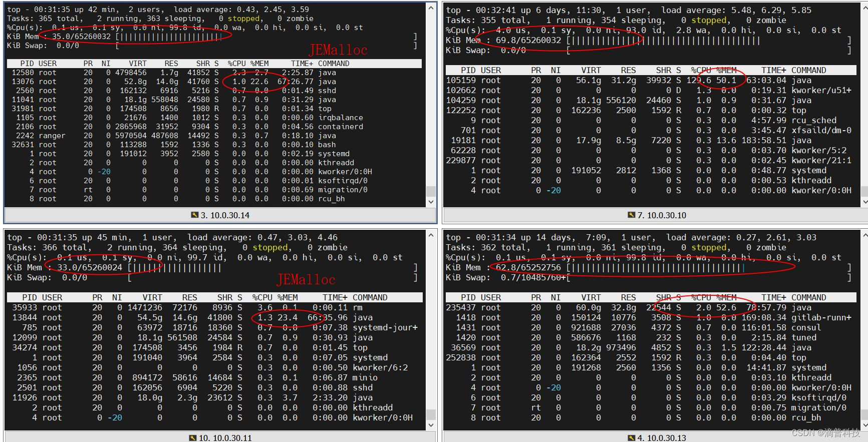
Task: Click 'rcu_bh' command in 10.0.30.14 pane
Action: pos(332,199)
